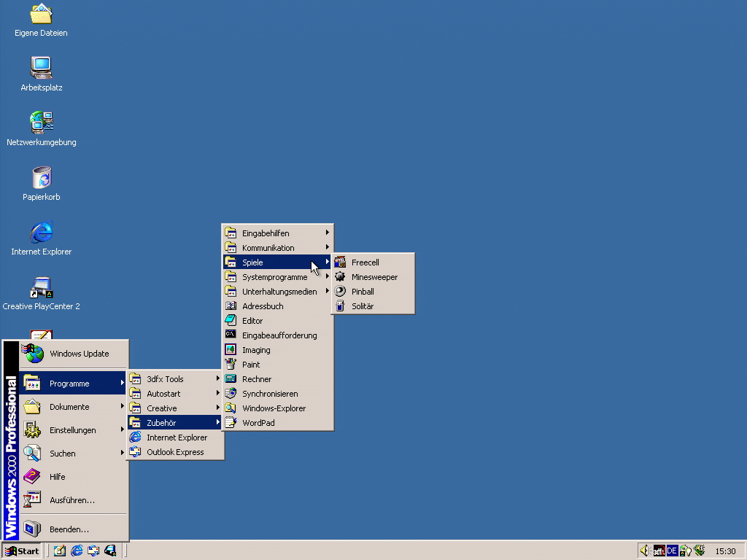Click the Eingabeaufforderung console icon

tap(231, 335)
